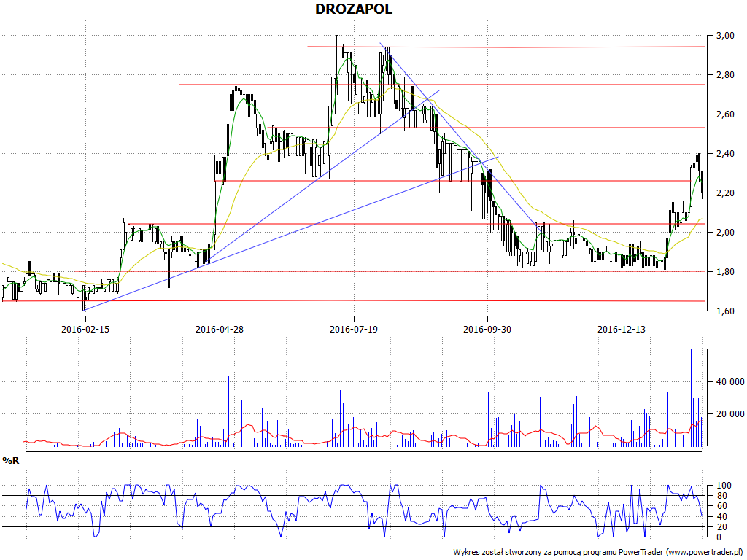Image resolution: width=747 pixels, height=560 pixels.
Task: Click the 2016-07-19 date label
Action: pos(354,329)
